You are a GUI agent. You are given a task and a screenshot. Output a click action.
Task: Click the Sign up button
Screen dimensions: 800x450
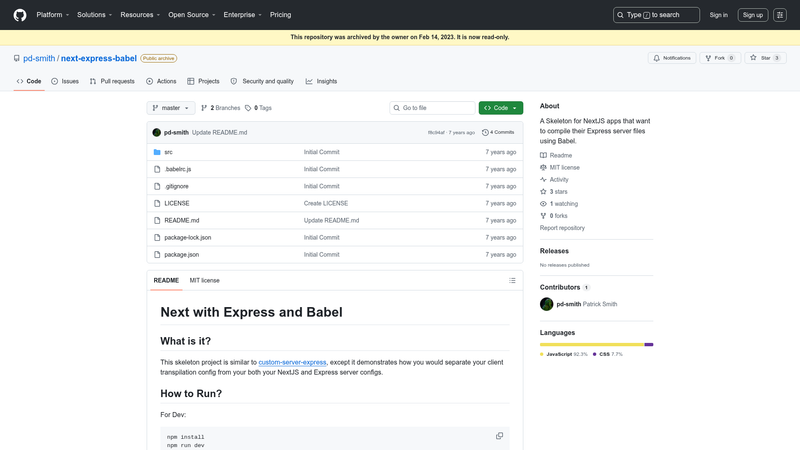[x=753, y=15]
